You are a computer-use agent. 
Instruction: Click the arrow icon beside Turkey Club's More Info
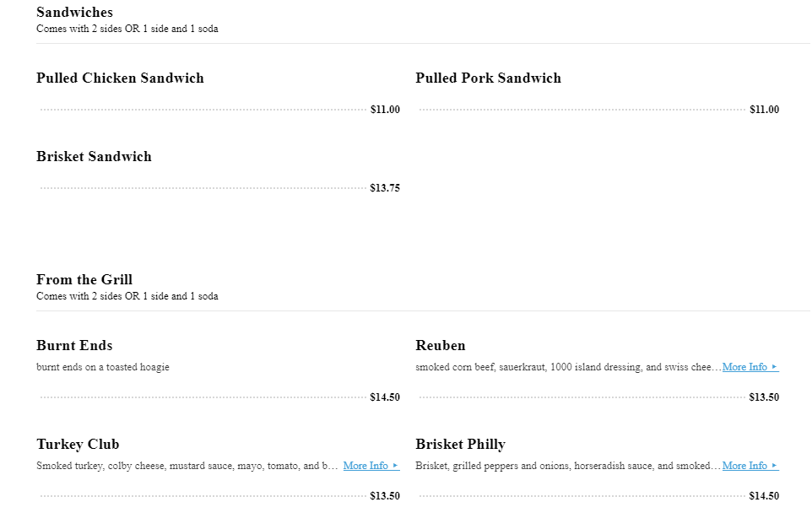396,466
